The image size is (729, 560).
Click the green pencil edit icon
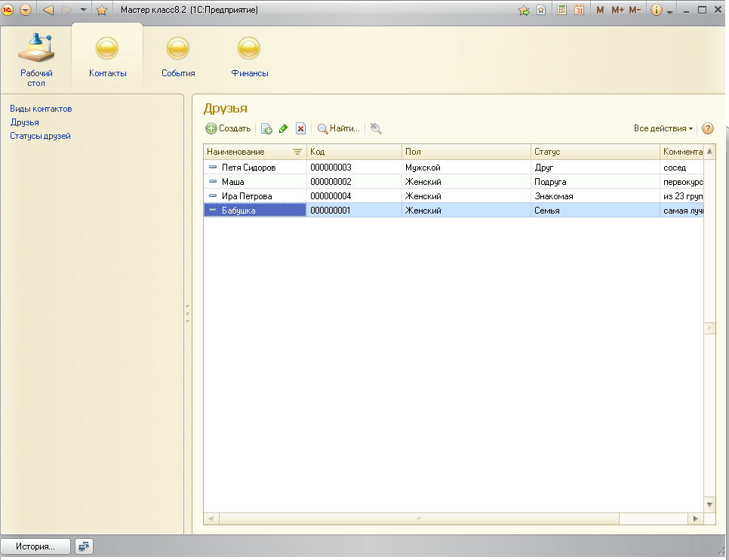pyautogui.click(x=284, y=129)
